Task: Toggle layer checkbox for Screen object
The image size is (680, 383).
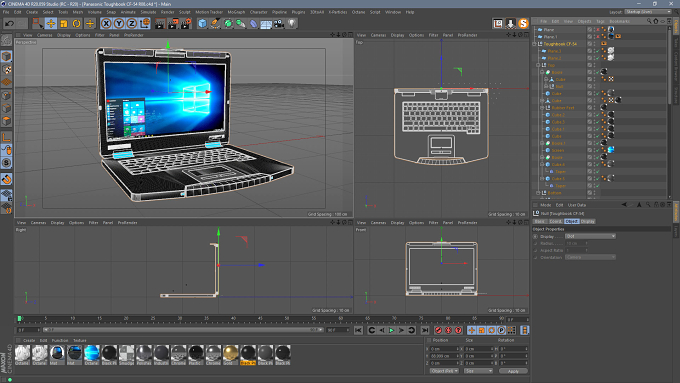Action: pyautogui.click(x=589, y=150)
